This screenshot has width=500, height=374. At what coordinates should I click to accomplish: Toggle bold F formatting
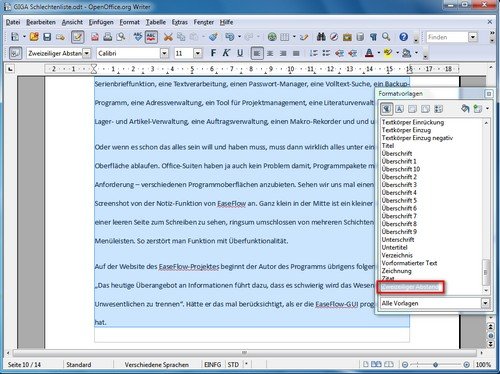[213, 53]
